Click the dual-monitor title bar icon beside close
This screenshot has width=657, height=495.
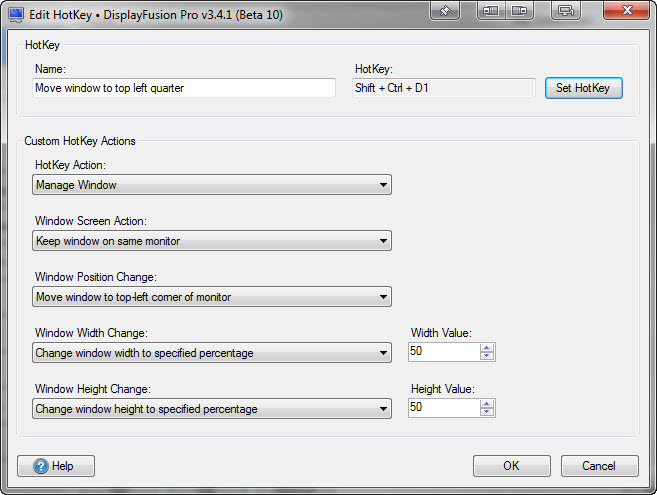point(566,10)
